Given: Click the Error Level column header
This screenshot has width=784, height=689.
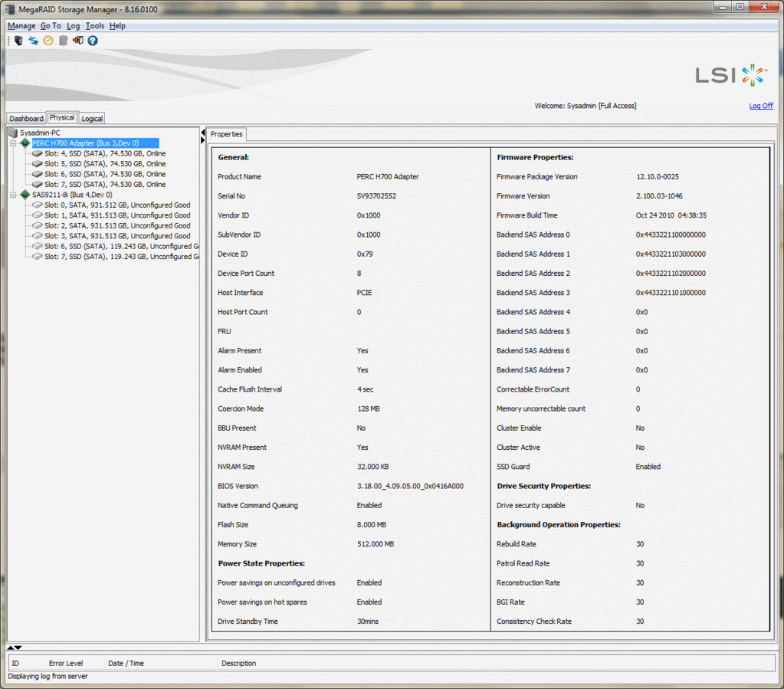Looking at the screenshot, I should [66, 663].
